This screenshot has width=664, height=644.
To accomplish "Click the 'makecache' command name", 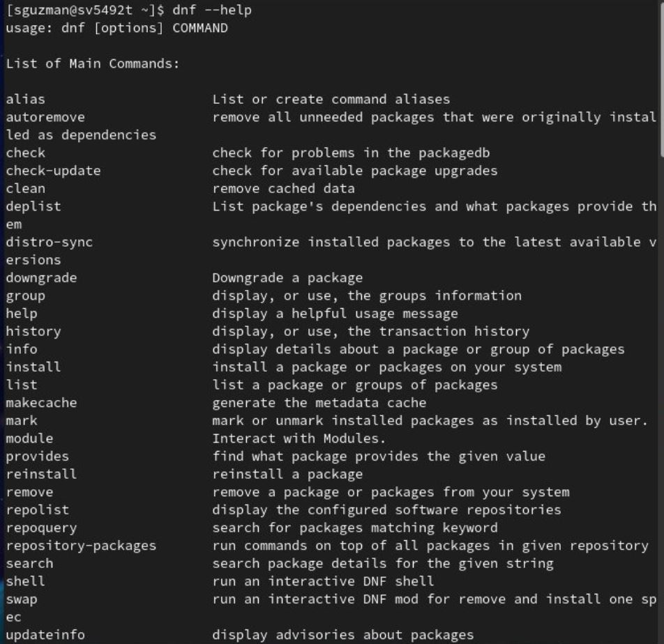I will click(41, 402).
